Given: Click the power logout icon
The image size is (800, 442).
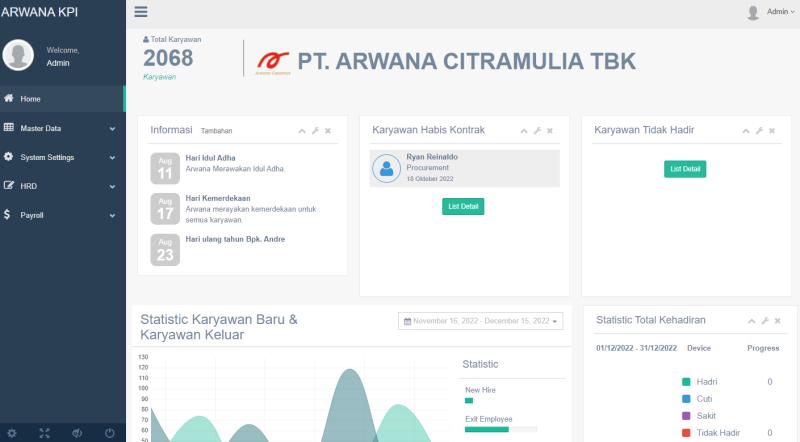Looking at the screenshot, I should pyautogui.click(x=109, y=433).
